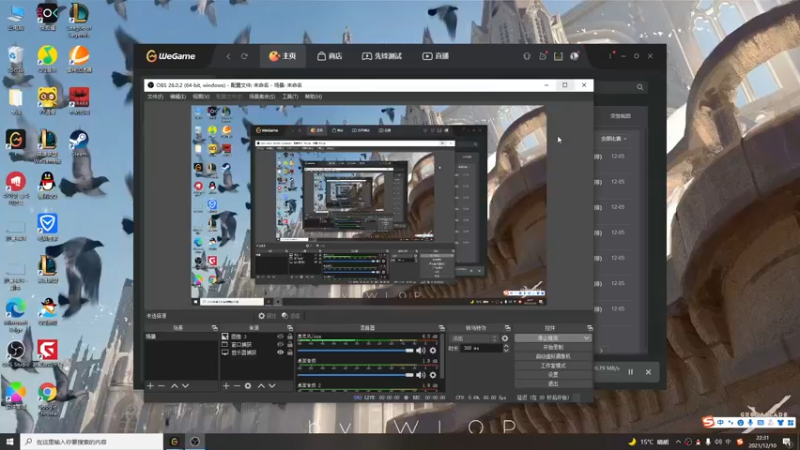This screenshot has width=800, height=450.
Task: Open transition 淡出 dropdown
Action: [x=474, y=338]
